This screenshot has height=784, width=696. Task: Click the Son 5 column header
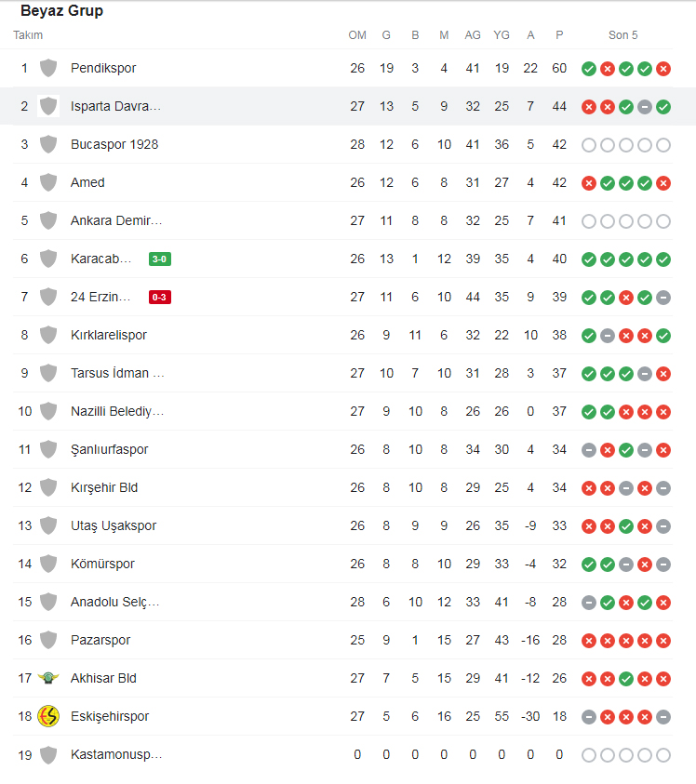click(622, 35)
